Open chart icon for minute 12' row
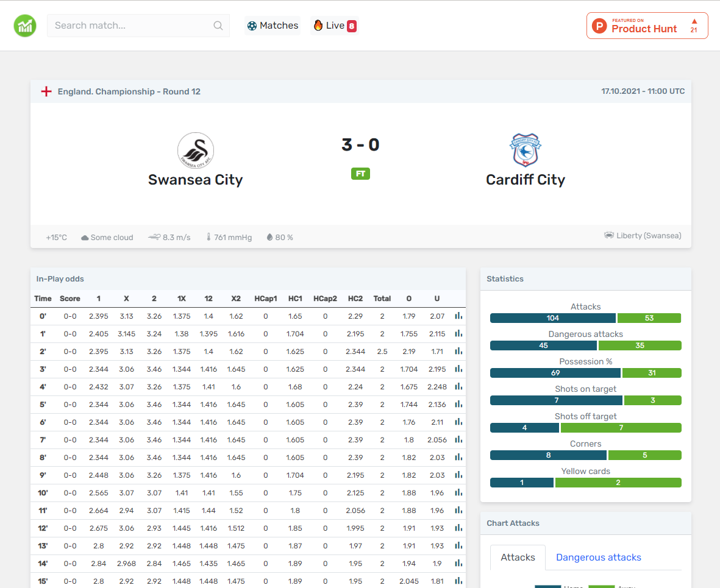720x588 pixels. click(458, 528)
